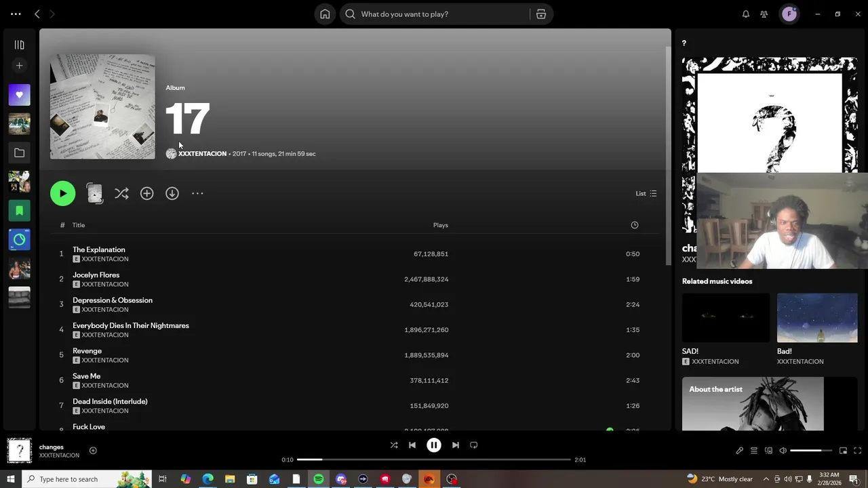Open the Bad! related music video

click(817, 318)
